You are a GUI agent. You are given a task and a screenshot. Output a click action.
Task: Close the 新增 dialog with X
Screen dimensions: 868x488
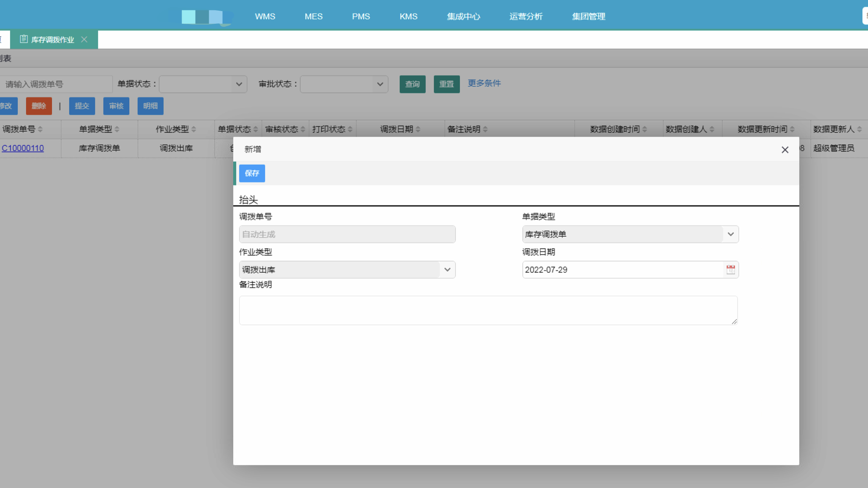point(785,150)
